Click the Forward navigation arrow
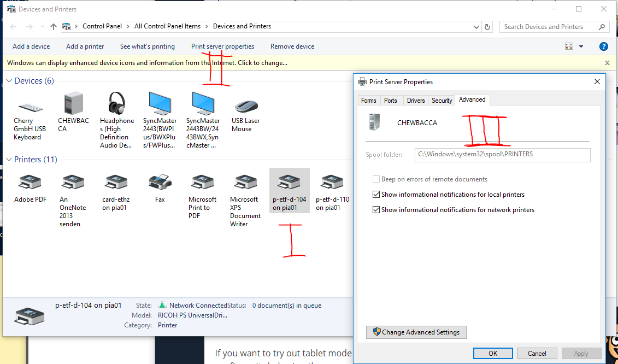This screenshot has width=618, height=364. pyautogui.click(x=29, y=27)
